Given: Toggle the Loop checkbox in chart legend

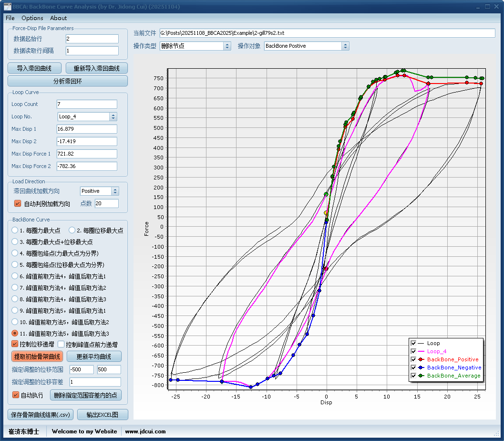Looking at the screenshot, I should click(x=413, y=343).
